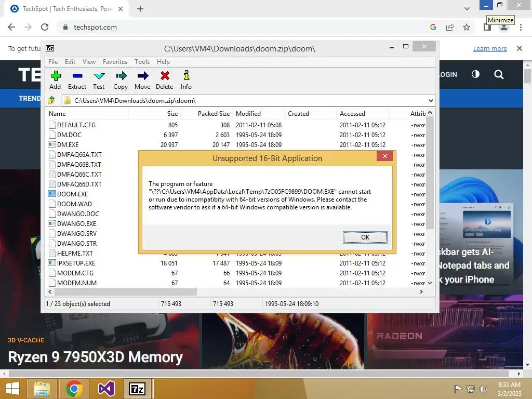Open File Explorer from the taskbar
The image size is (532, 399).
42,389
